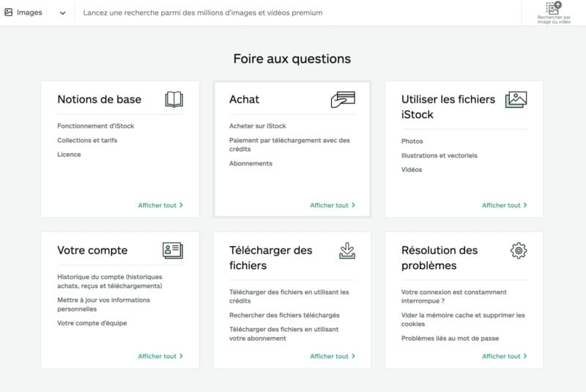Open the Photos article
Image resolution: width=586 pixels, height=392 pixels.
coord(412,141)
